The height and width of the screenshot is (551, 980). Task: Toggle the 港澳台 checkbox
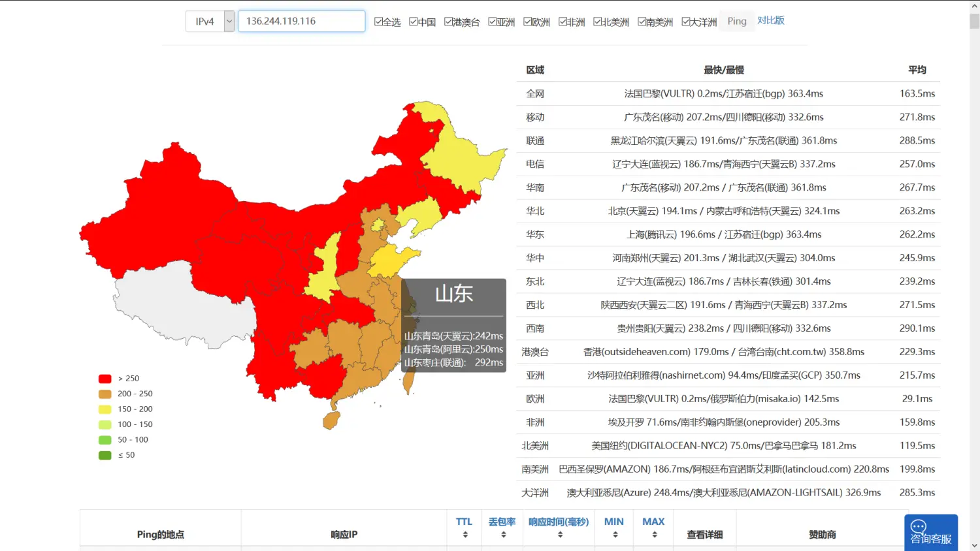(x=448, y=22)
